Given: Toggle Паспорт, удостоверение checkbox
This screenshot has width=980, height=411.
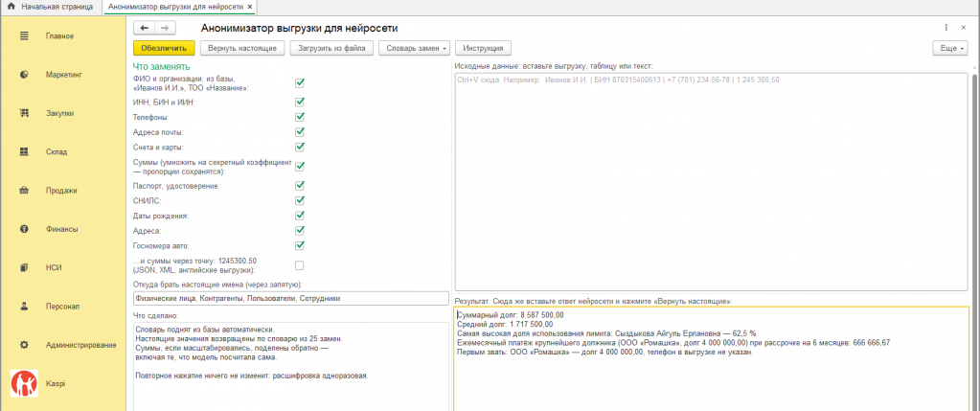Looking at the screenshot, I should coord(300,186).
